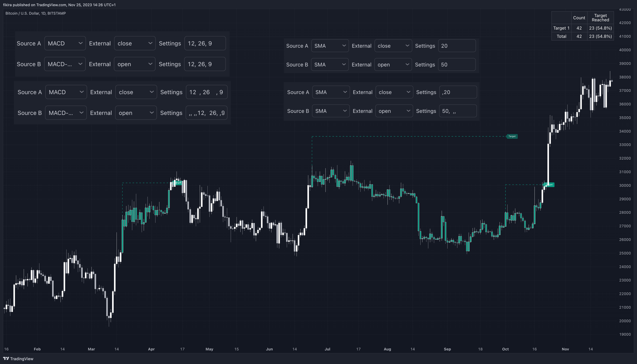Open Source A SMA dropdown beside Settings ,20
The width and height of the screenshot is (637, 364).
(331, 92)
